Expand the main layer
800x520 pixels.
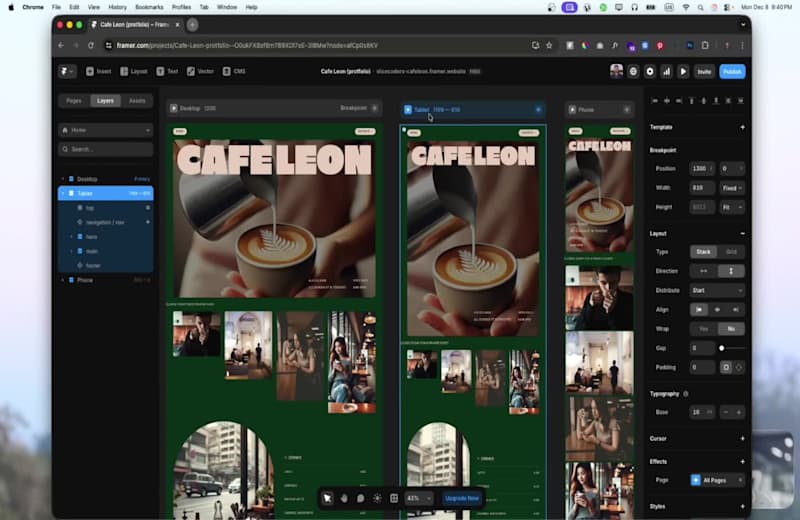tap(71, 251)
